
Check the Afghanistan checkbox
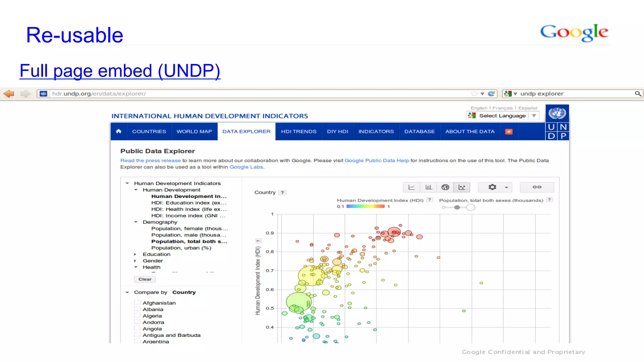[x=137, y=303]
